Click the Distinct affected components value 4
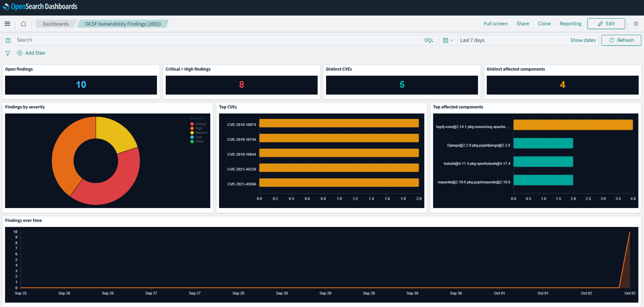This screenshot has width=644, height=307. pos(563,84)
